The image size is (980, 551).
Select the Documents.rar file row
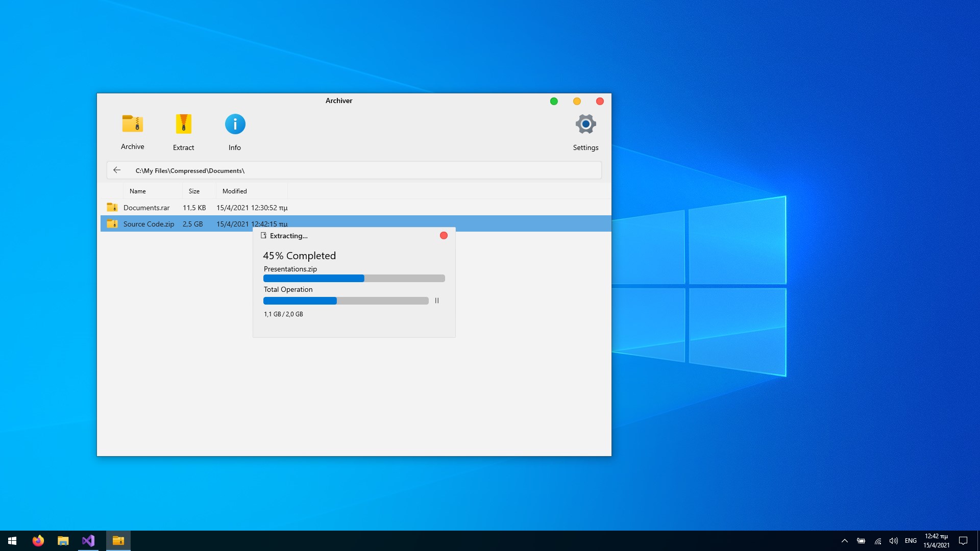click(x=146, y=208)
